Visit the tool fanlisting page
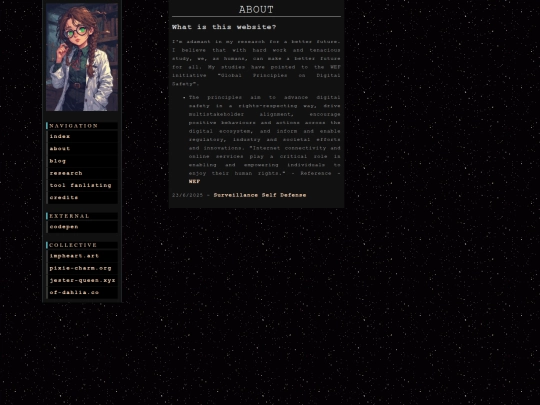This screenshot has width=540, height=405. 82,185
